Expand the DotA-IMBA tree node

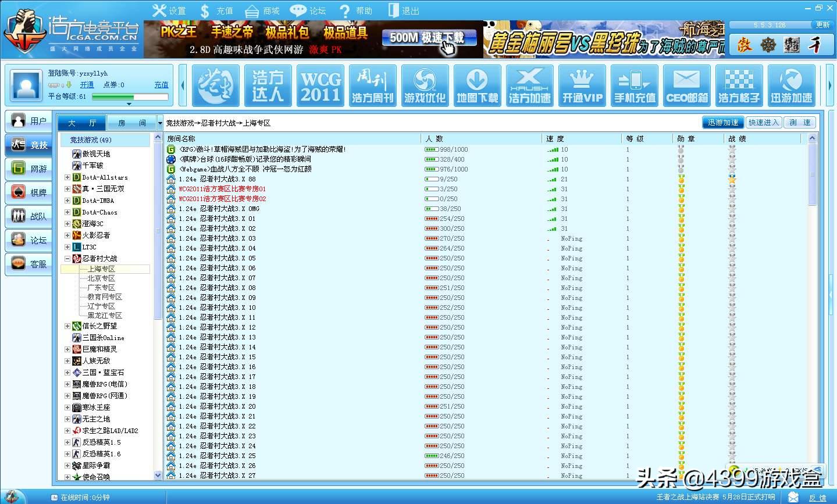67,201
